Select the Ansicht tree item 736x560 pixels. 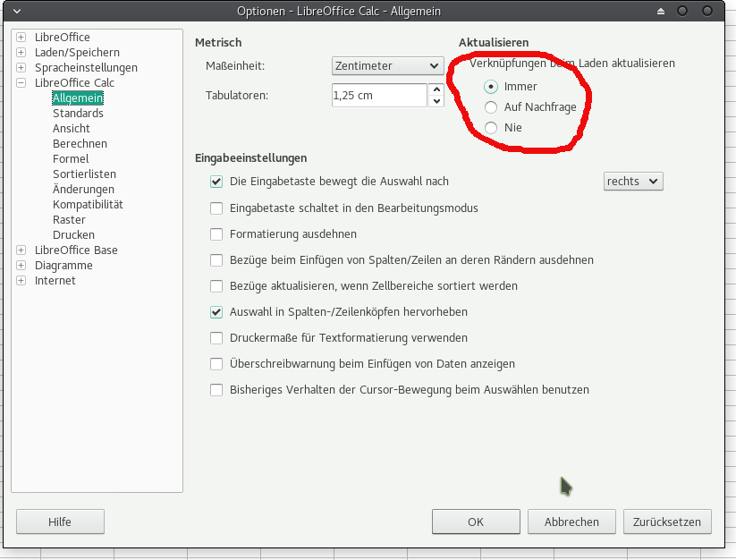(x=72, y=129)
